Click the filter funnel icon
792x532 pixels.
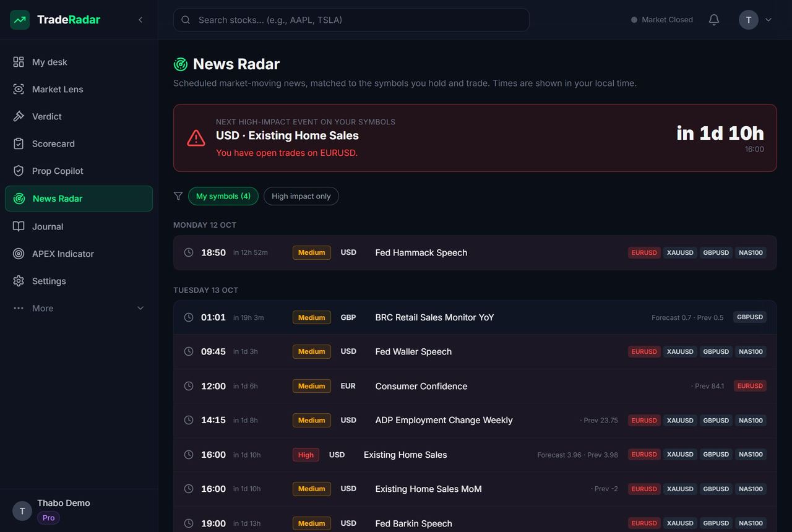(x=178, y=196)
